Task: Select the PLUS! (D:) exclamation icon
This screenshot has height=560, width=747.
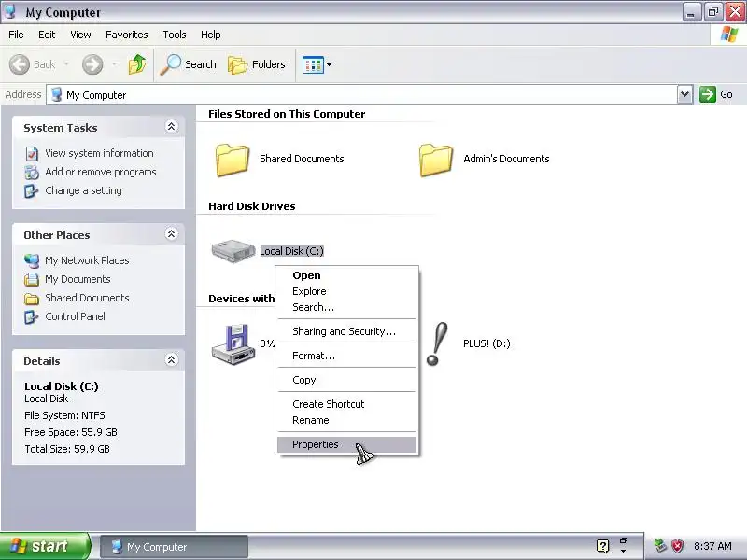Action: click(437, 343)
